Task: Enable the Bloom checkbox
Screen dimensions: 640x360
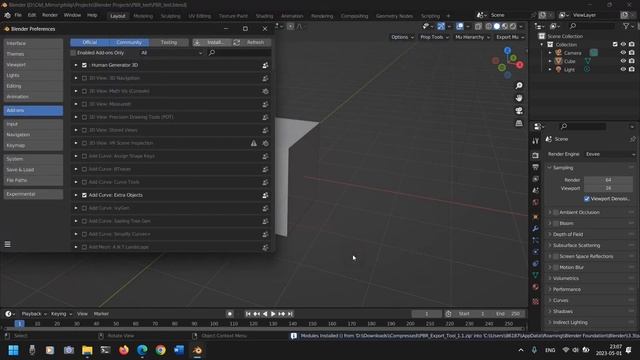Action: 556,224
